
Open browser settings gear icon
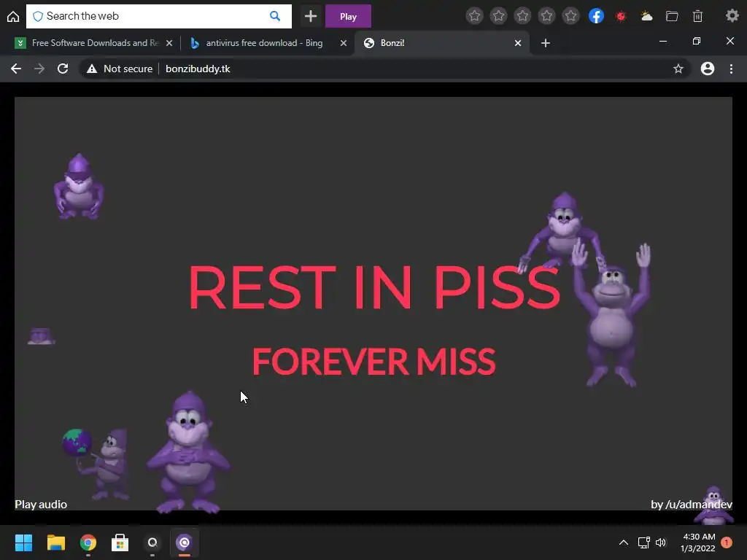[732, 16]
